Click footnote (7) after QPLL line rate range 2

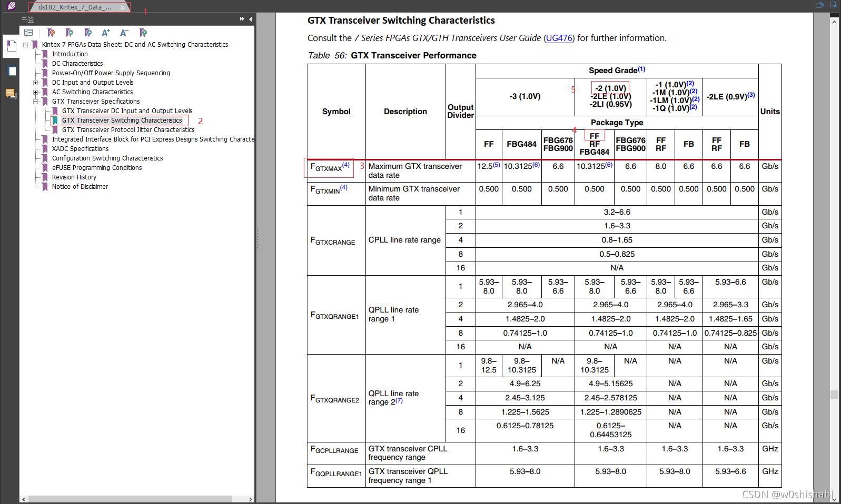point(399,400)
